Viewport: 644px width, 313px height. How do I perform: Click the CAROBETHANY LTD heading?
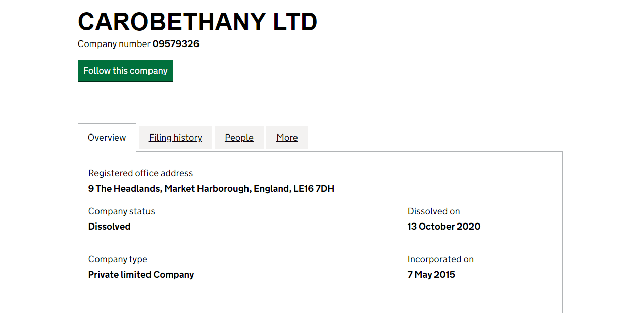pos(197,22)
